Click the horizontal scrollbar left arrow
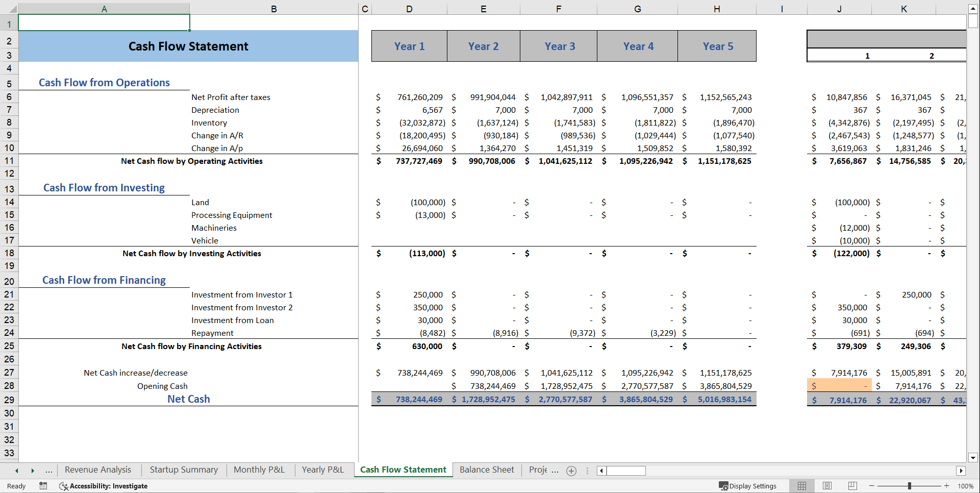 [x=602, y=471]
